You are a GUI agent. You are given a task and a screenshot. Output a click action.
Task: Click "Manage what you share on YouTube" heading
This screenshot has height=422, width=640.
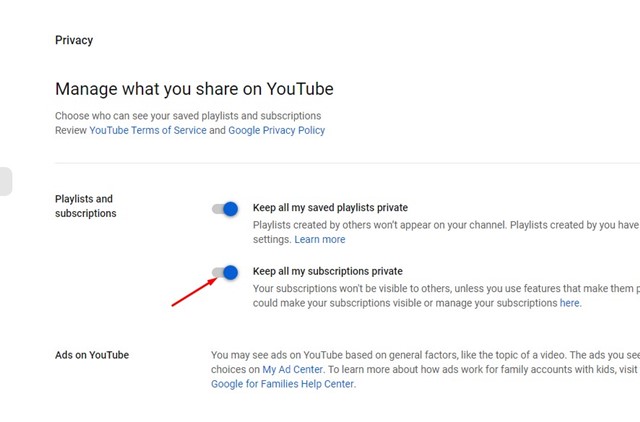194,89
